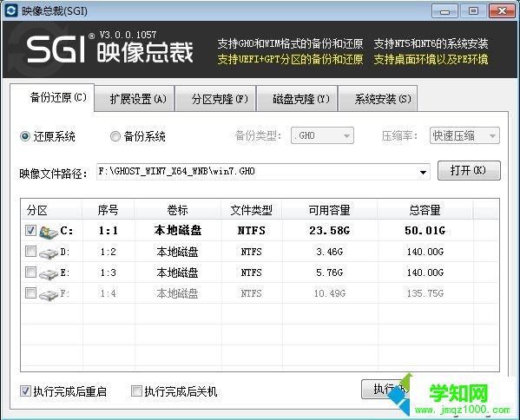Image resolution: width=520 pixels, height=420 pixels.
Task: Open the 分区克隆(F) tab
Action: [215, 99]
